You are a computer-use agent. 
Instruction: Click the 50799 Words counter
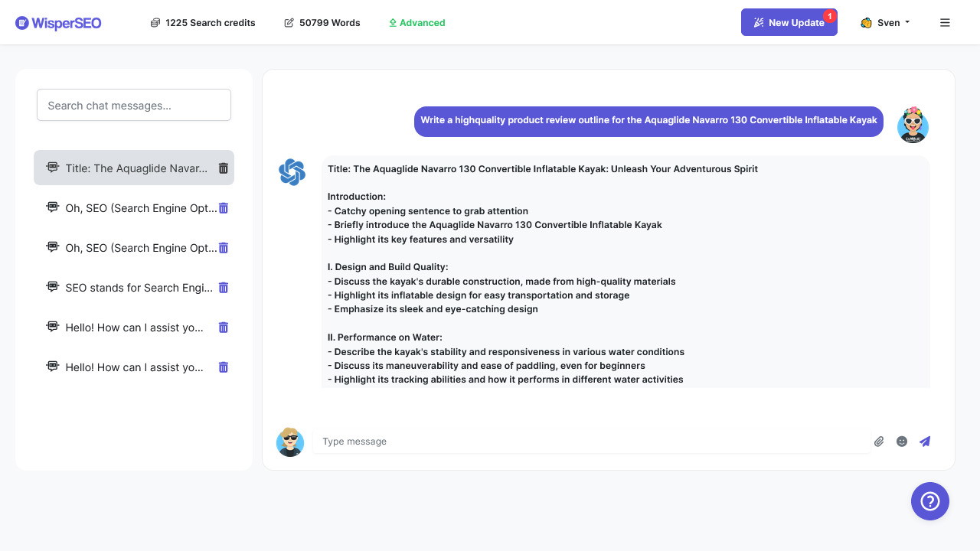pyautogui.click(x=322, y=23)
